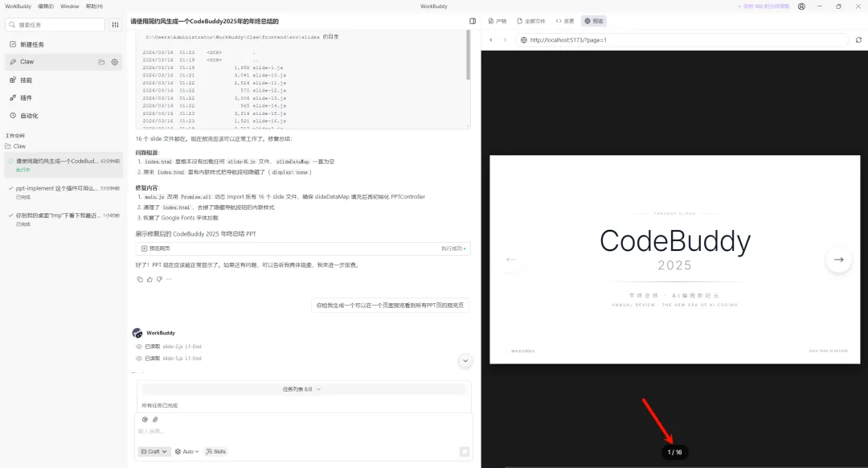Switch to the 预览 tab
The height and width of the screenshot is (468, 868).
(594, 21)
